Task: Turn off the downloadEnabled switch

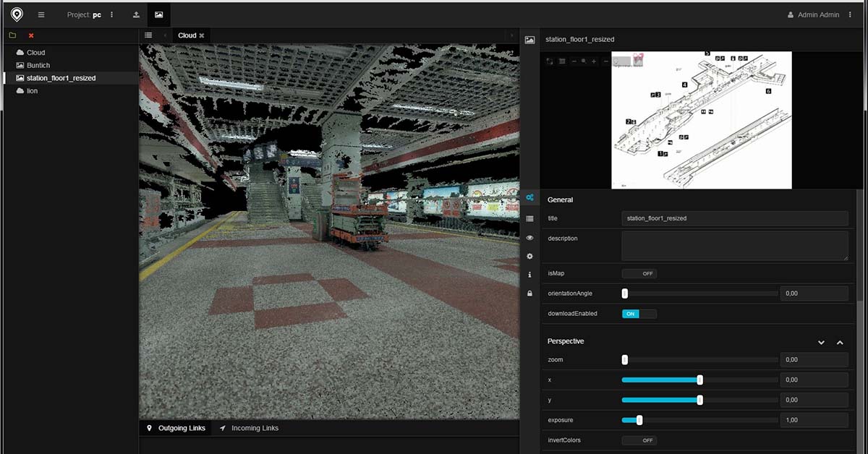Action: (x=639, y=314)
